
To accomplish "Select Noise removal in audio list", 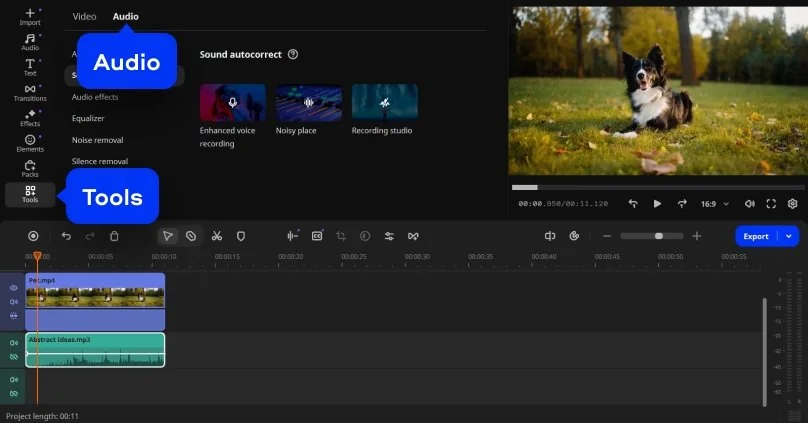I will [97, 140].
